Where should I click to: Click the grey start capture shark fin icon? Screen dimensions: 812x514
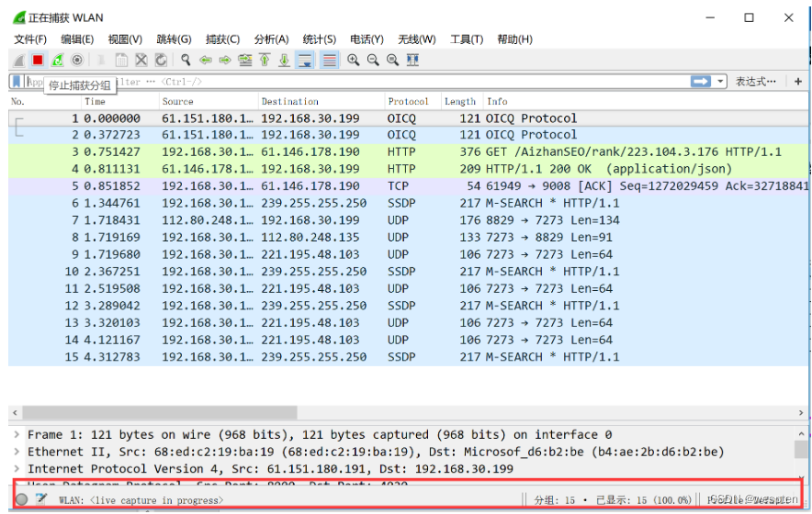19,60
